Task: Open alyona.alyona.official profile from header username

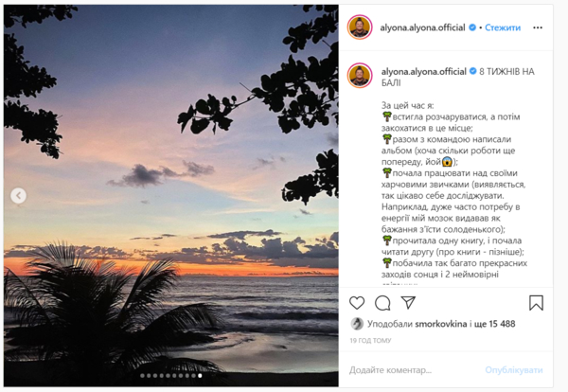Action: (x=423, y=27)
